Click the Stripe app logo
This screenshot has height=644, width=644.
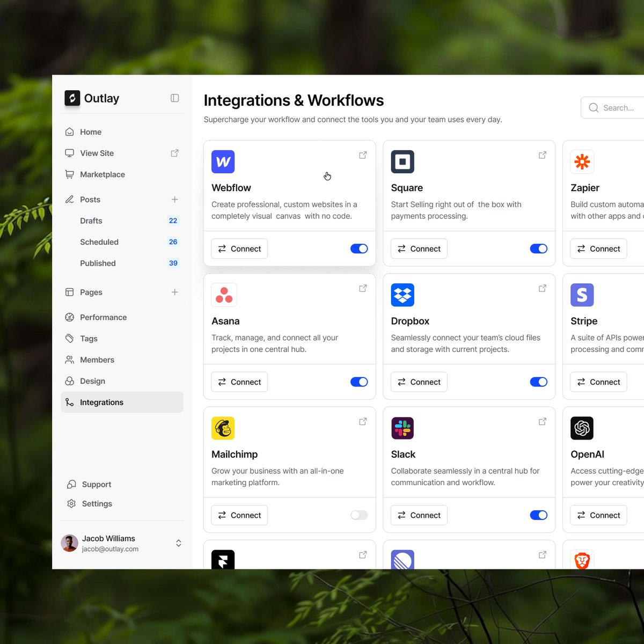pyautogui.click(x=582, y=295)
